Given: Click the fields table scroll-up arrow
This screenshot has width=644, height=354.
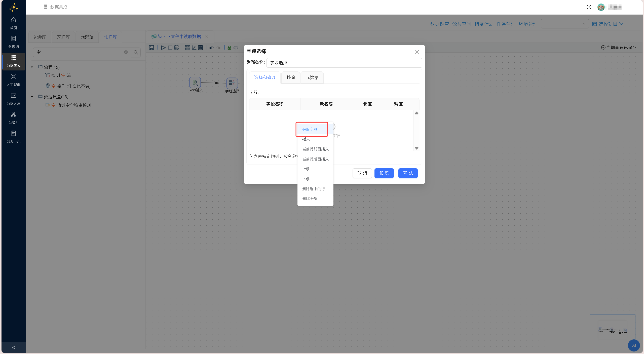Looking at the screenshot, I should 416,113.
